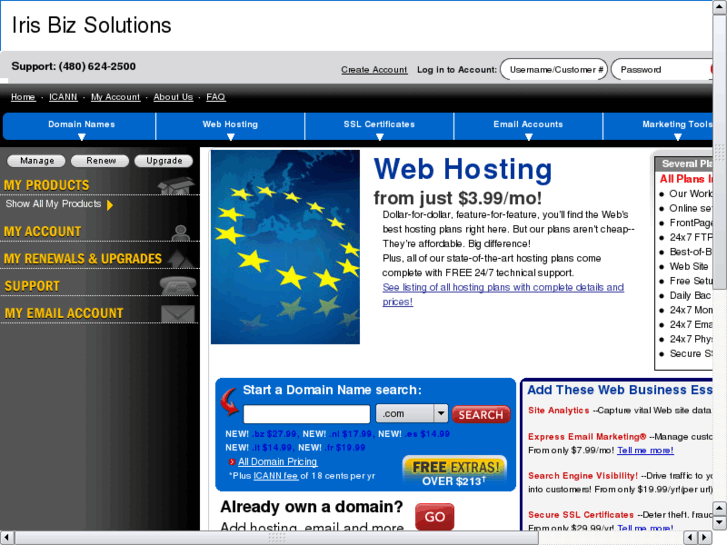Viewport: 727px width, 545px height.
Task: Open the MY PRODUCTS sidebar section
Action: 46,186
